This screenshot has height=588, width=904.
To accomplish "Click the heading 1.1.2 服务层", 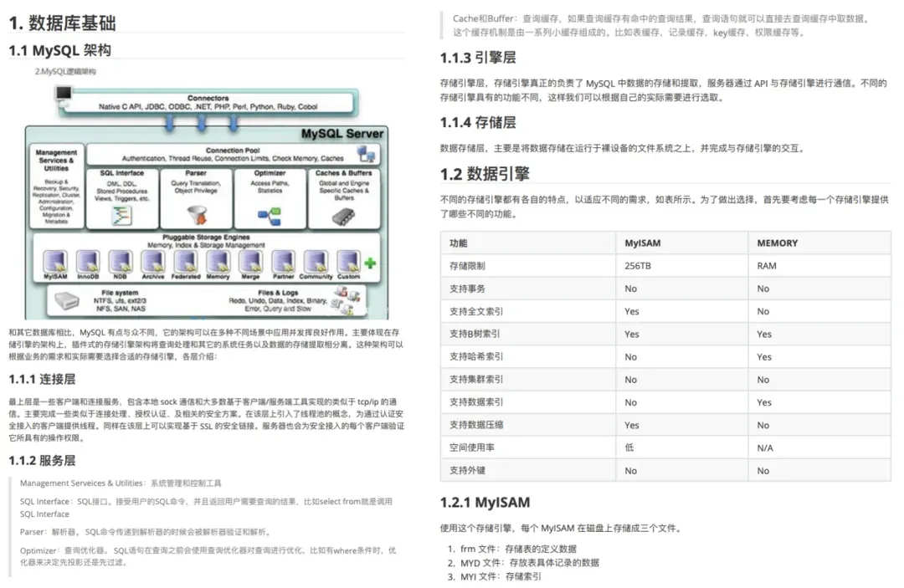I will [x=42, y=460].
